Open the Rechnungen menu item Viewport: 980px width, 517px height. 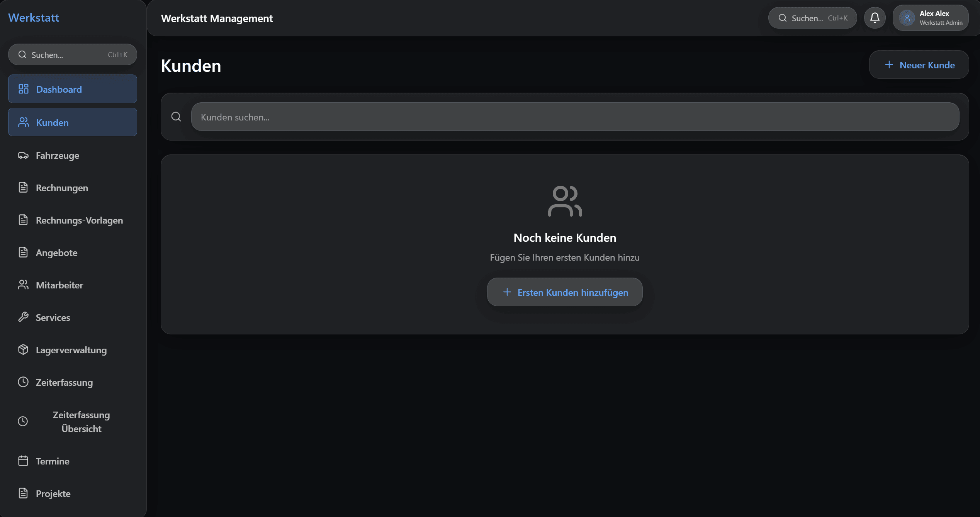(62, 188)
